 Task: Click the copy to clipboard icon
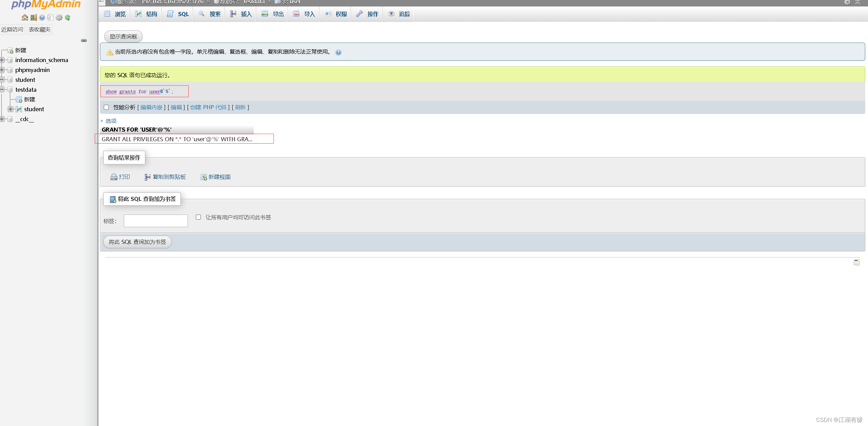148,177
